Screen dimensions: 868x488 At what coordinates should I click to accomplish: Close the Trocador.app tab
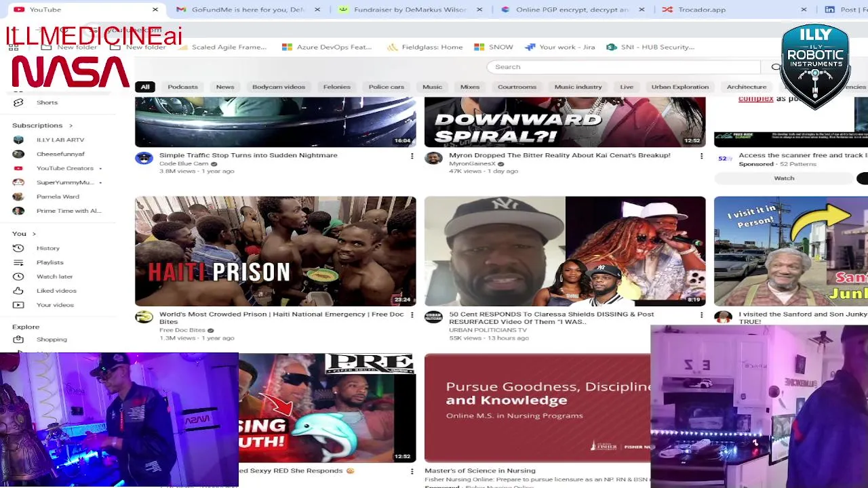pos(804,9)
